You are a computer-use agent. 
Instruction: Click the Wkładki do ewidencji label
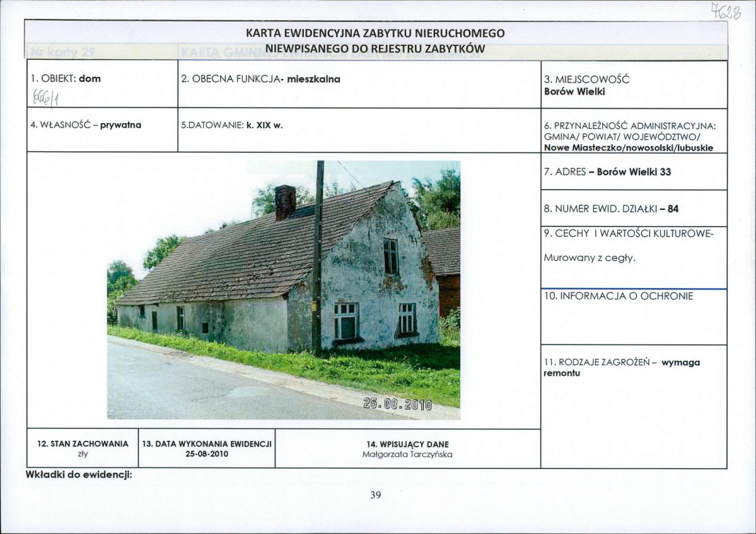(79, 475)
